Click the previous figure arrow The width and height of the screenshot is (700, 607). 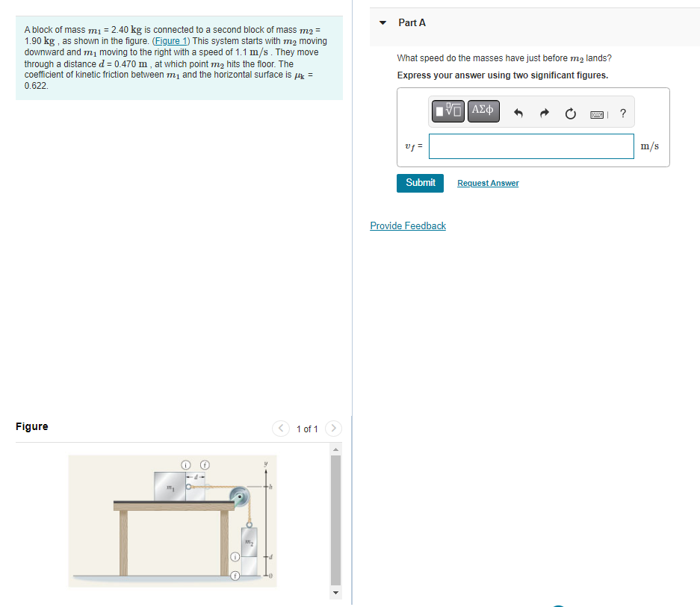click(280, 428)
